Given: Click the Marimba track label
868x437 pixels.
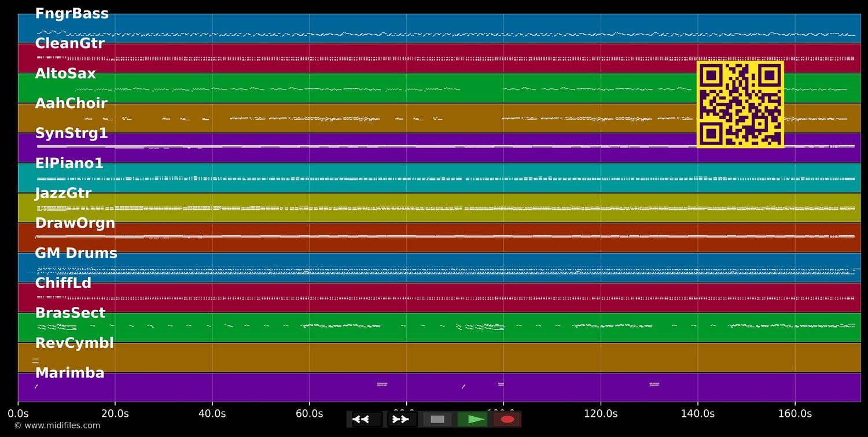Looking at the screenshot, I should [x=69, y=373].
